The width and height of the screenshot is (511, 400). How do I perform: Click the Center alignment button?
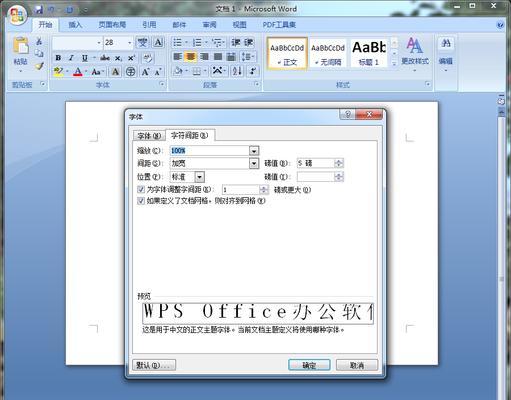pos(191,57)
